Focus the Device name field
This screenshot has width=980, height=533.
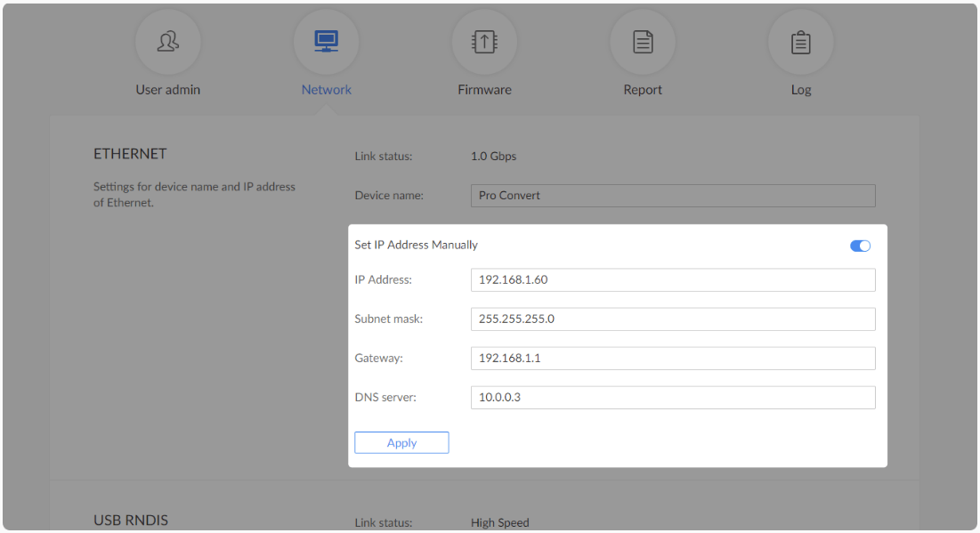click(x=673, y=196)
